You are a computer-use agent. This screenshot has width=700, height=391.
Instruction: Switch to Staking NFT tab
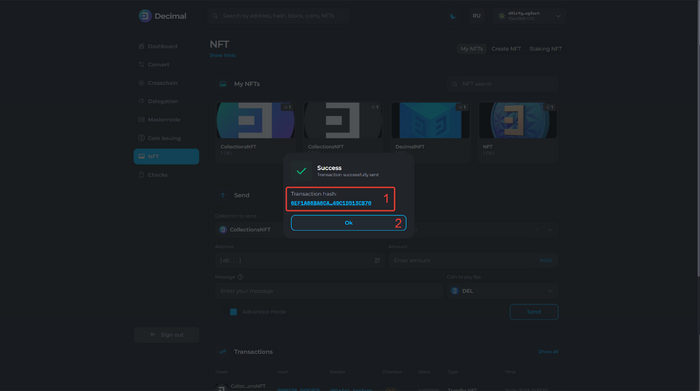tap(546, 49)
